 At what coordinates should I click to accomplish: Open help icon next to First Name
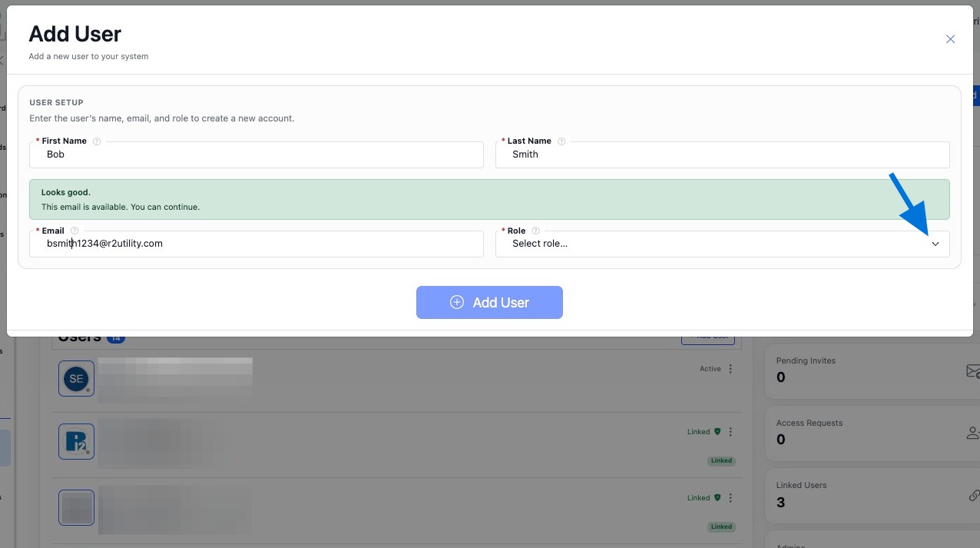click(x=96, y=141)
